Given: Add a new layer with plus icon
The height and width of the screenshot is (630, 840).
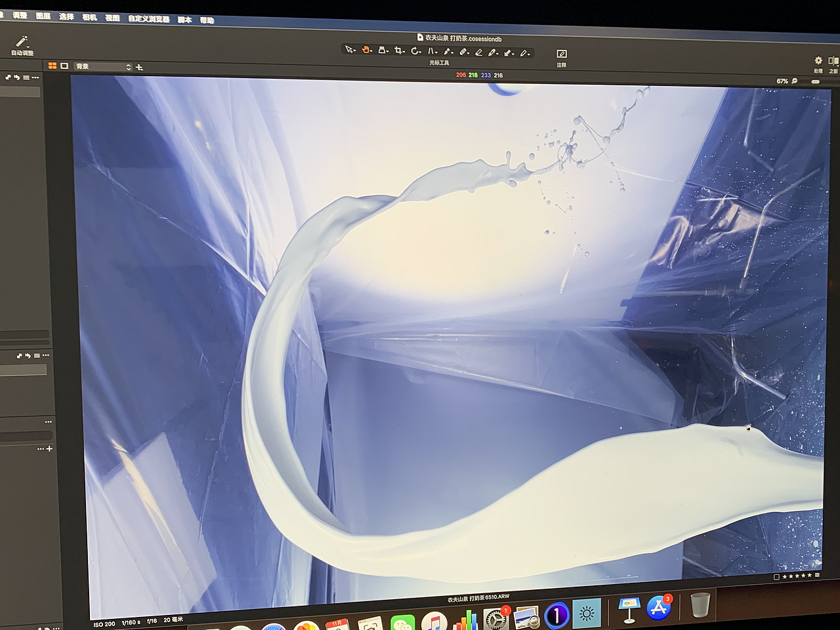Looking at the screenshot, I should pyautogui.click(x=139, y=67).
